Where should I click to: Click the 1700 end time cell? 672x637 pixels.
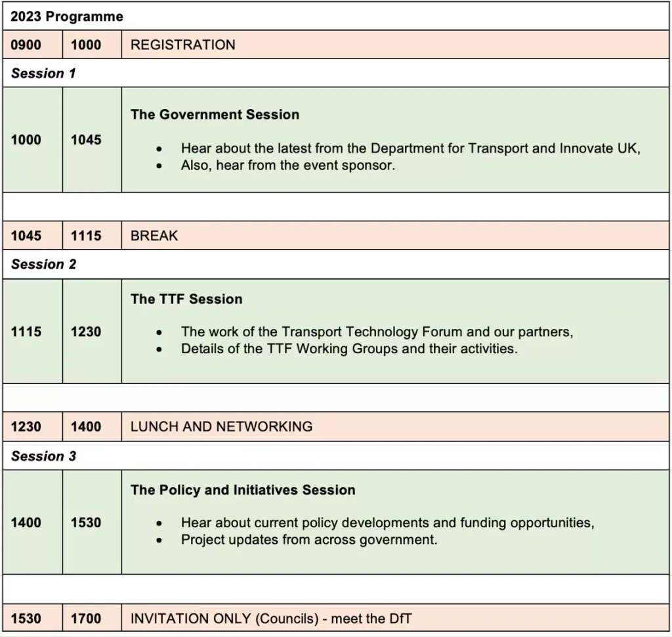(x=86, y=618)
